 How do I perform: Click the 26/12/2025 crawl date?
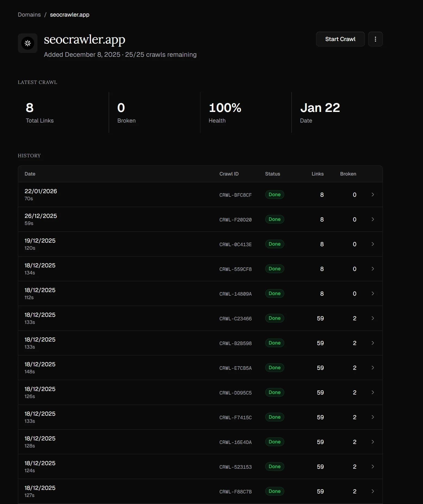[41, 216]
